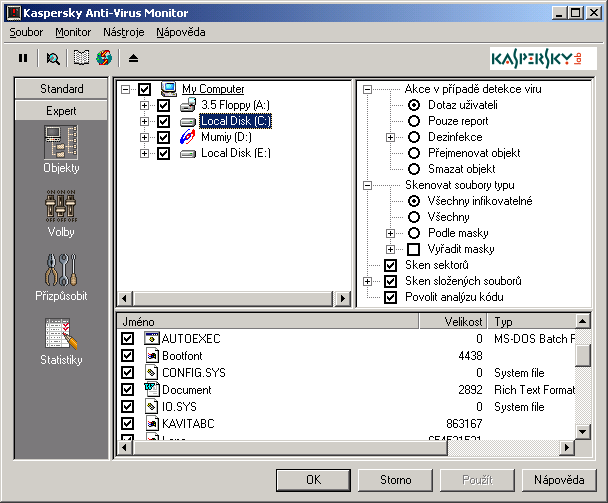This screenshot has width=608, height=503.
Task: Open the Volby sidebar panel
Action: pos(61,214)
